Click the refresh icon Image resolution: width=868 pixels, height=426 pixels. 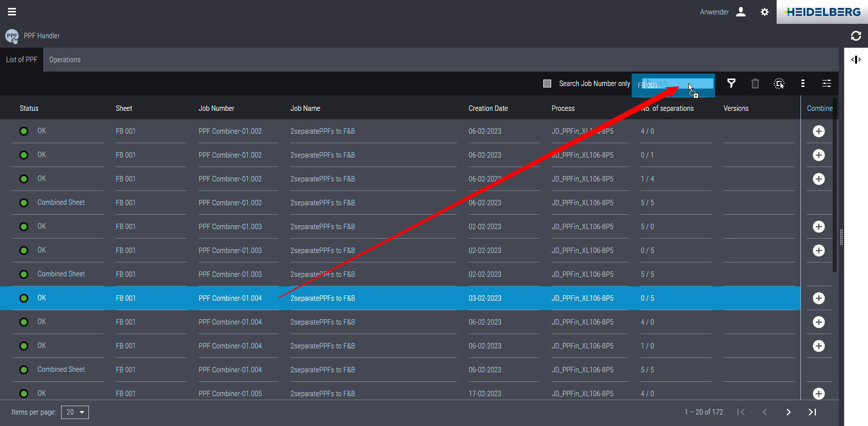tap(856, 36)
